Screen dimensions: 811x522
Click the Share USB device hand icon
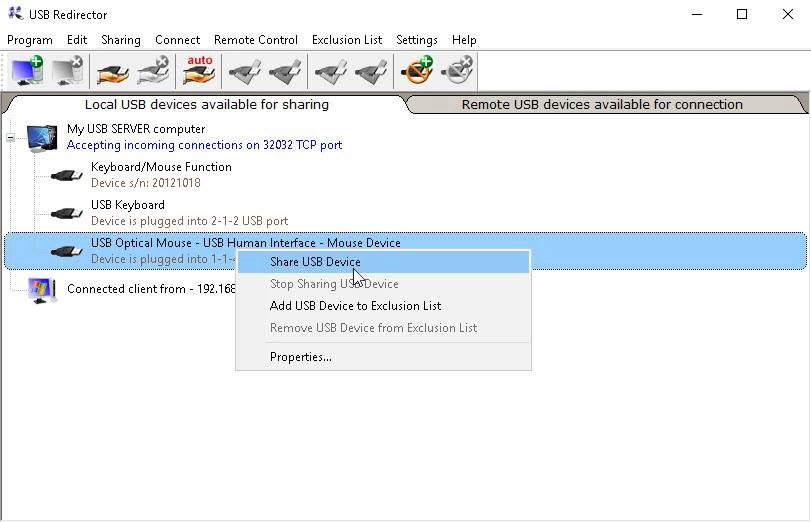pos(113,71)
